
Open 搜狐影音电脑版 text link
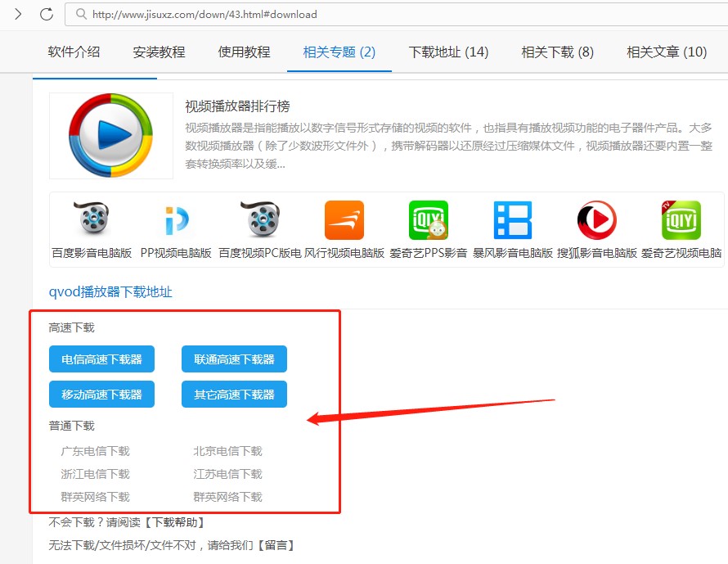click(x=596, y=253)
